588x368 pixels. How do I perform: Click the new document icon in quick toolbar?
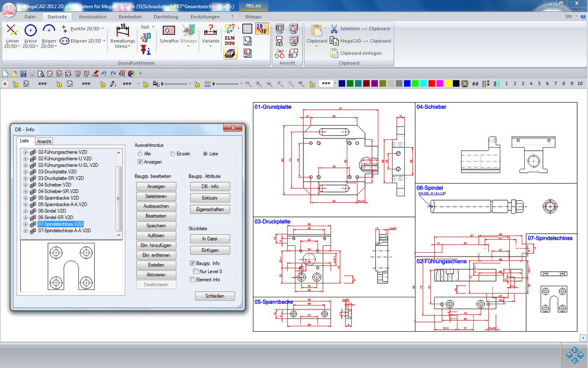[x=5, y=74]
